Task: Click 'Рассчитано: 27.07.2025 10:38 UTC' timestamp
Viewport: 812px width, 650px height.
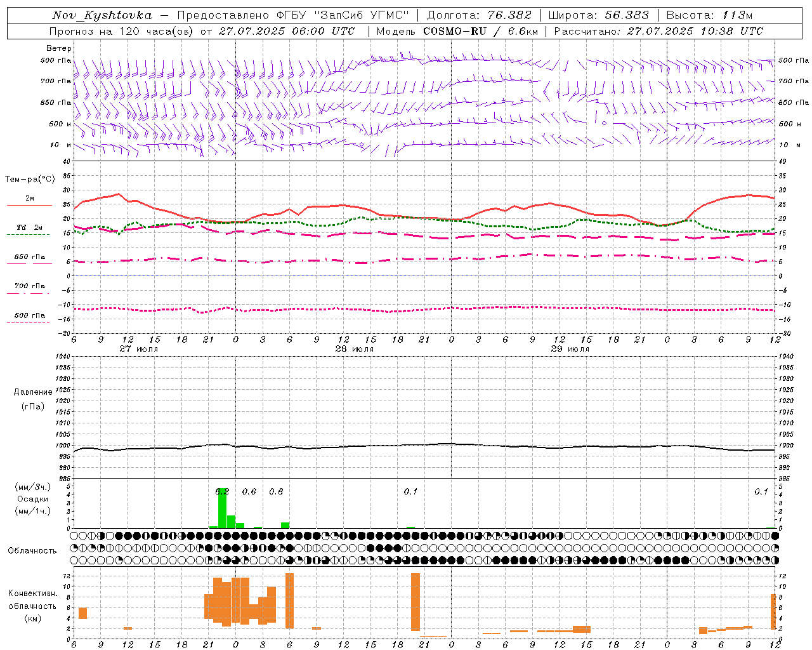Action: 658,31
